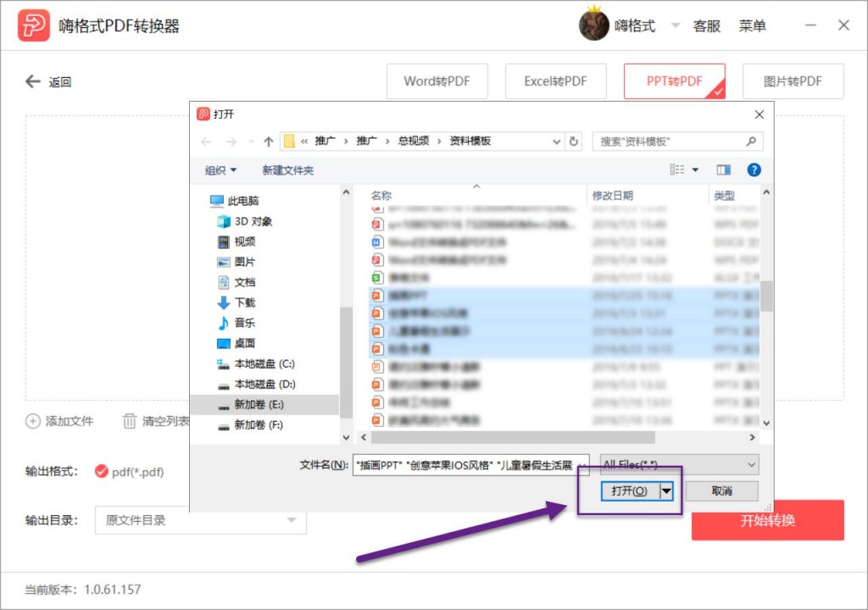Click the 清空列表 trash icon

pos(129,421)
